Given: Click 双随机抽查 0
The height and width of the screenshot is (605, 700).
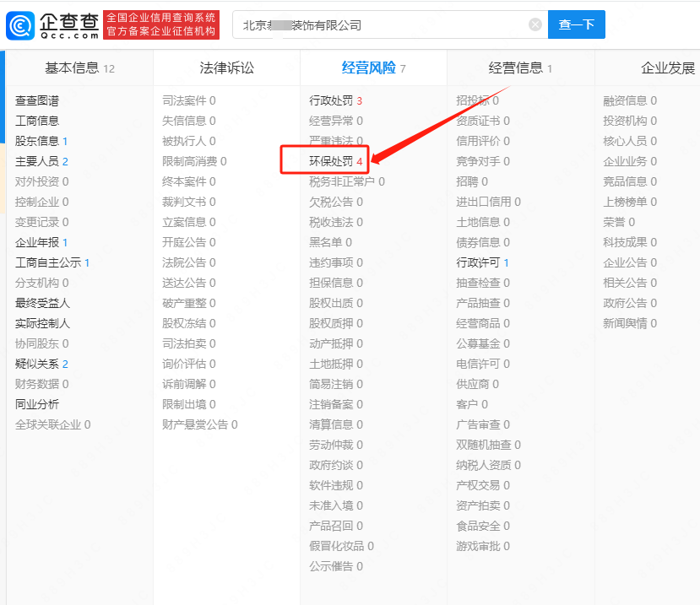Looking at the screenshot, I should (x=488, y=446).
